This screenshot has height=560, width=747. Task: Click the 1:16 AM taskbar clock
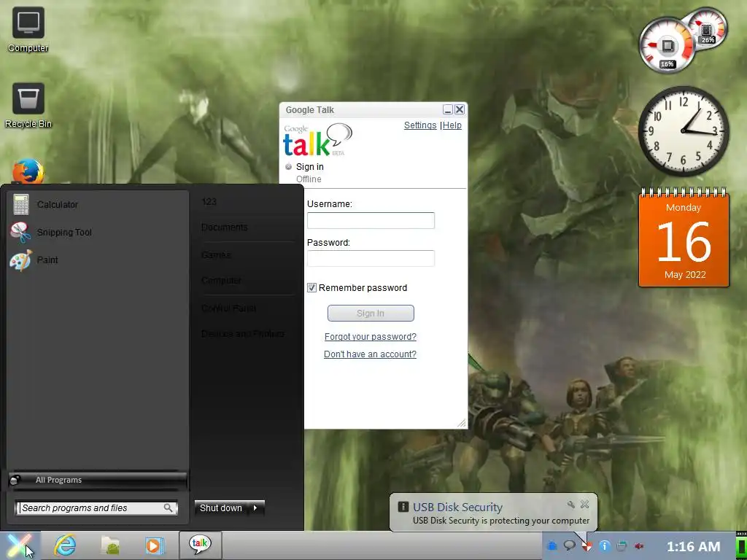(693, 547)
